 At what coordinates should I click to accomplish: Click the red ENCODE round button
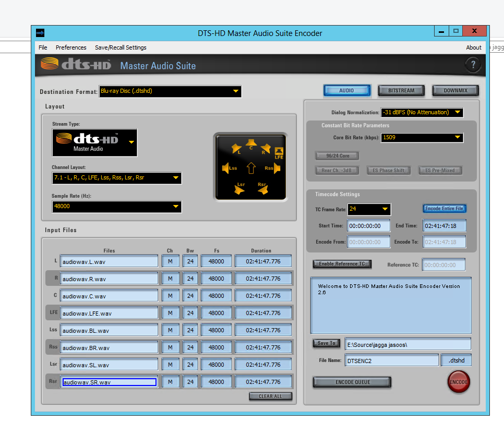point(459,382)
